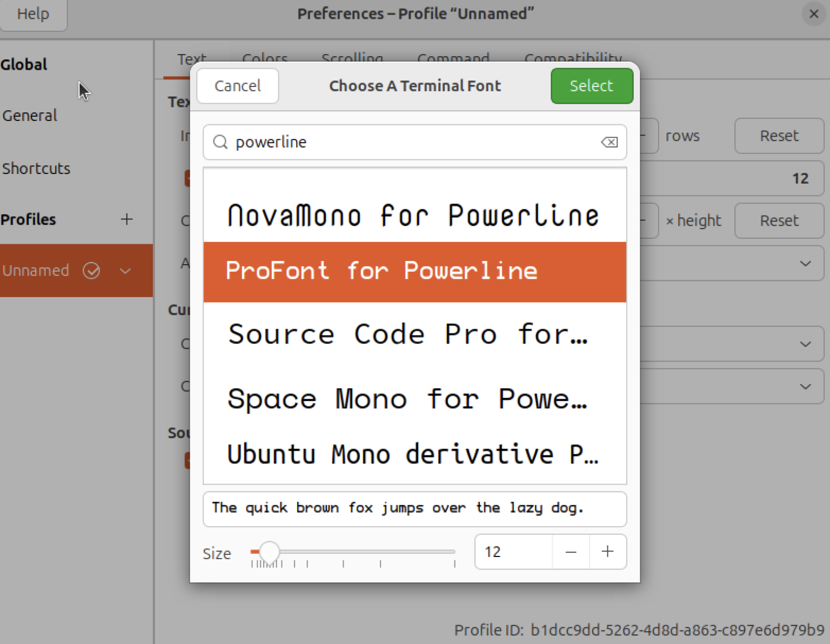Viewport: 830px width, 644px height.
Task: Click the plus icon to increase font size
Action: pyautogui.click(x=607, y=552)
